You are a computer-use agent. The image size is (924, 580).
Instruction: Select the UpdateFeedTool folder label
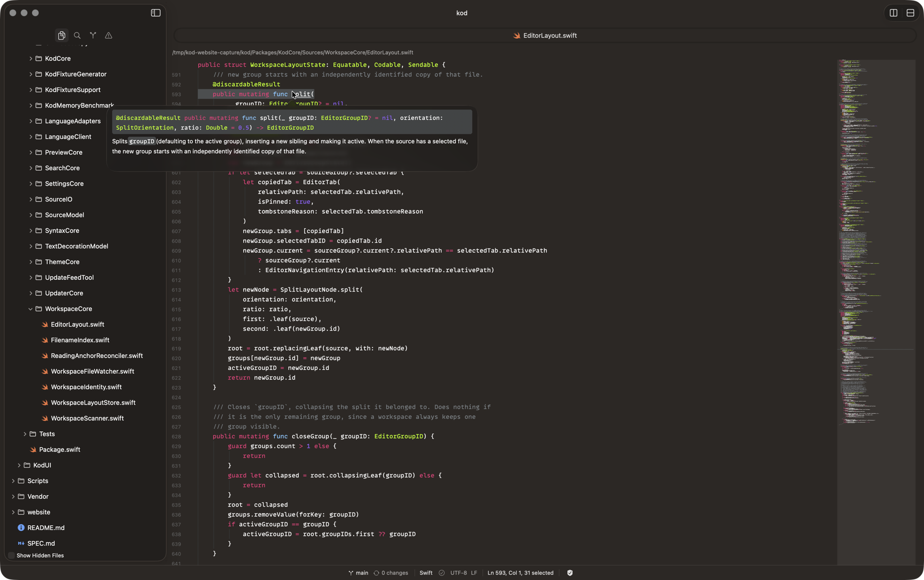pos(69,277)
